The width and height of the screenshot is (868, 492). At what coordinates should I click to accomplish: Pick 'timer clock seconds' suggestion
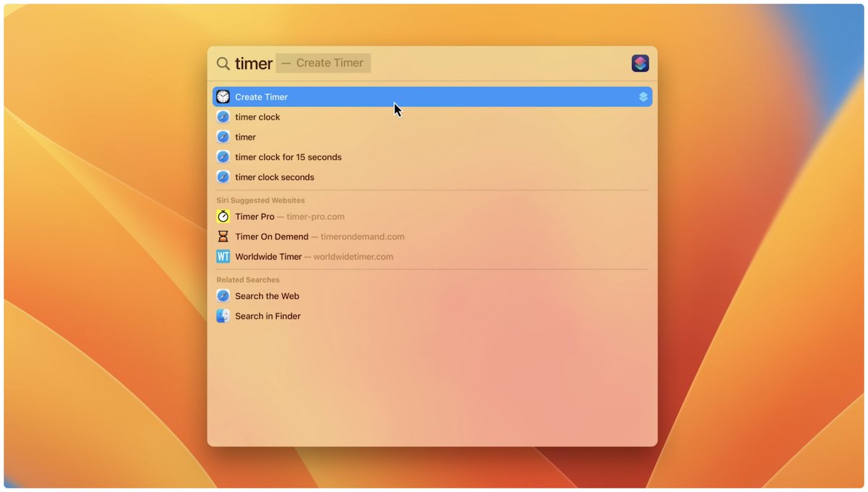point(433,177)
